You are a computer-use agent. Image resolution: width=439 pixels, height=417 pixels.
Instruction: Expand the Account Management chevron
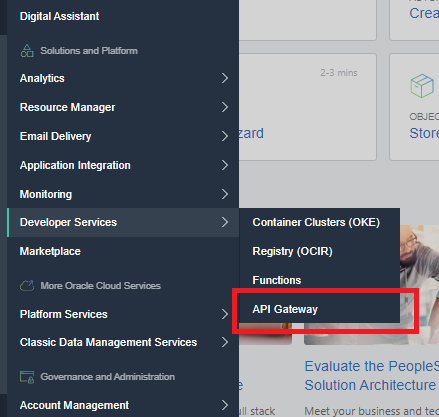click(x=225, y=405)
